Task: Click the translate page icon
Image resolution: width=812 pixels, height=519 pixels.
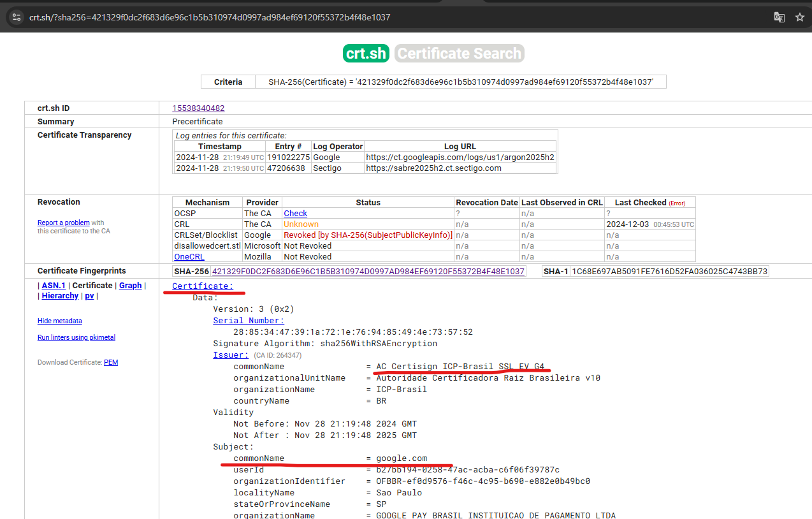Action: click(x=779, y=17)
